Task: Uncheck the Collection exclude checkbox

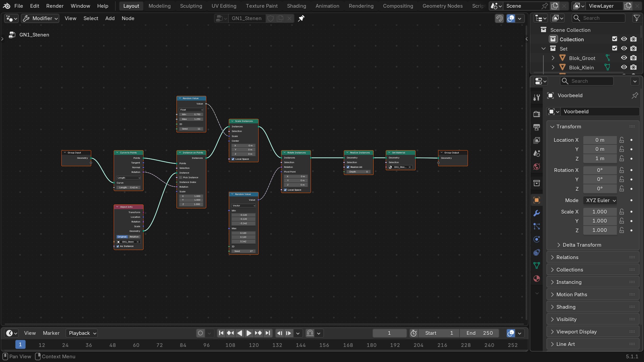Action: pyautogui.click(x=614, y=39)
